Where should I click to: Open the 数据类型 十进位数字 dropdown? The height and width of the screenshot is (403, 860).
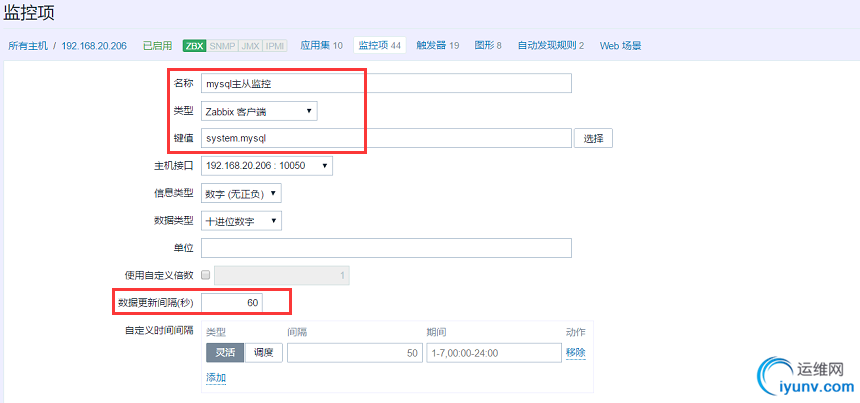pos(241,221)
